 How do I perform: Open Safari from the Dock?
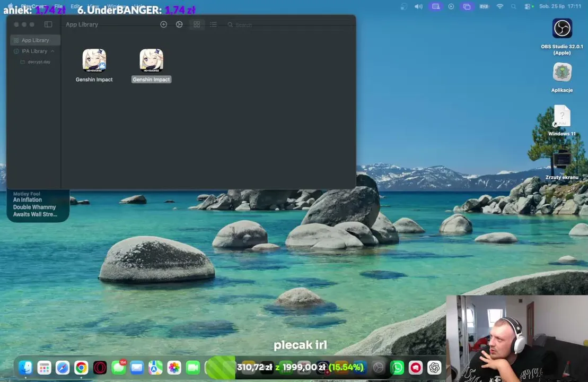click(x=63, y=368)
